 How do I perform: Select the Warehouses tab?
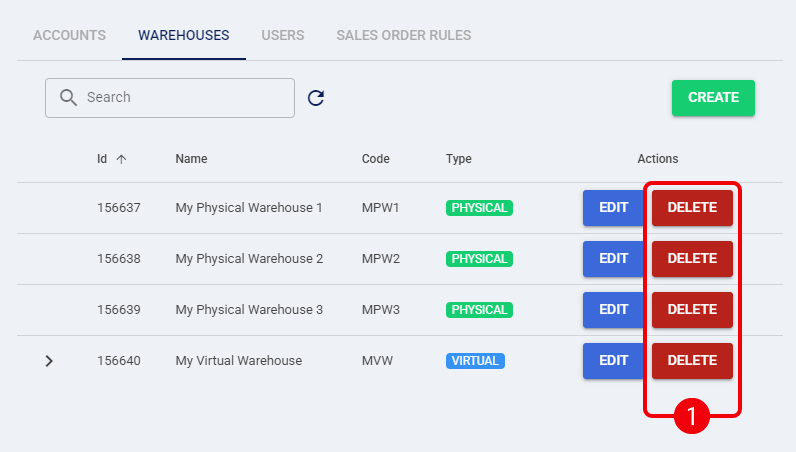(x=184, y=36)
